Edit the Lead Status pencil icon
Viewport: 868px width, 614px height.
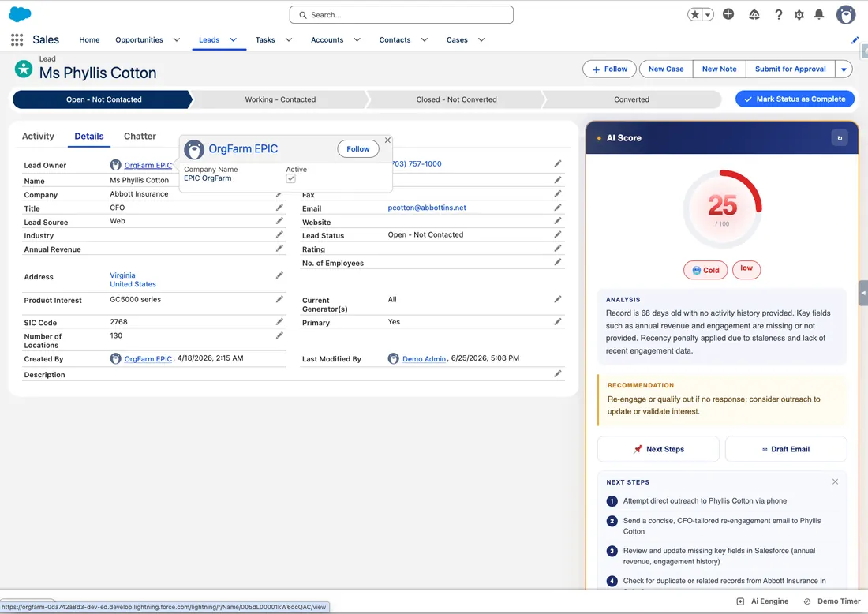(x=557, y=234)
